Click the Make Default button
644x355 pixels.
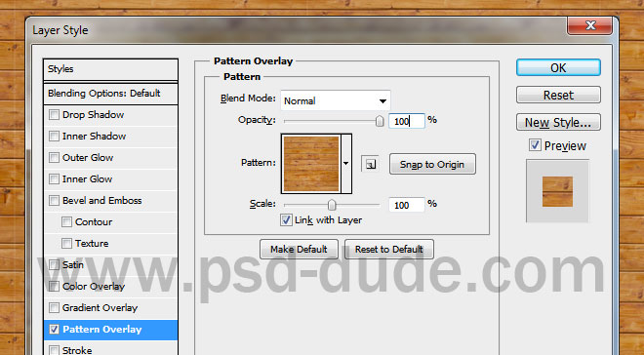(x=299, y=249)
